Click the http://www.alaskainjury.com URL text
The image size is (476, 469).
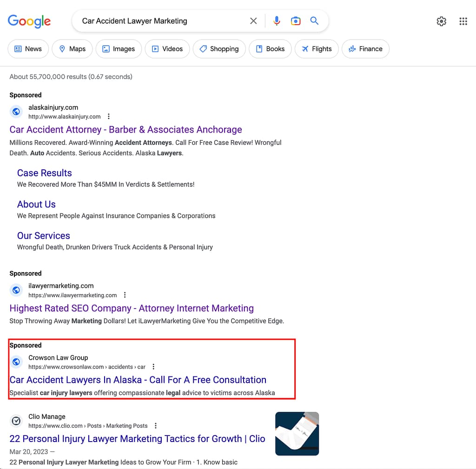(64, 117)
